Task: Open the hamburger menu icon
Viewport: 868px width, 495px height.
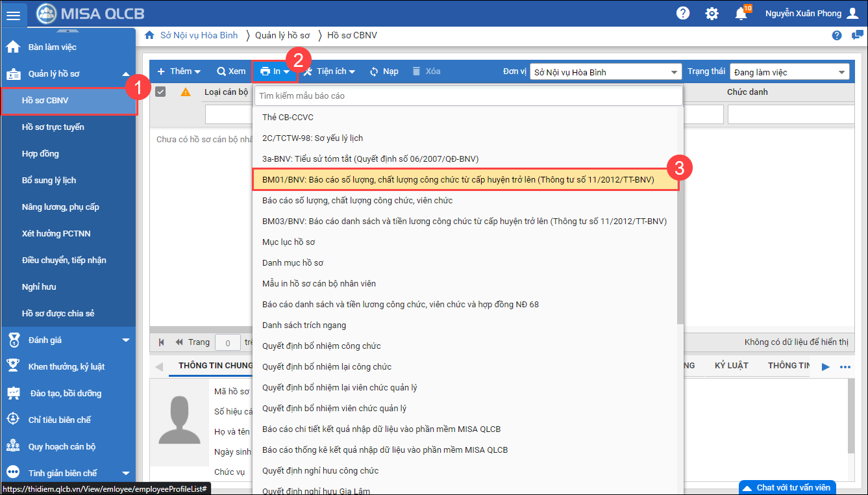Action: tap(16, 14)
